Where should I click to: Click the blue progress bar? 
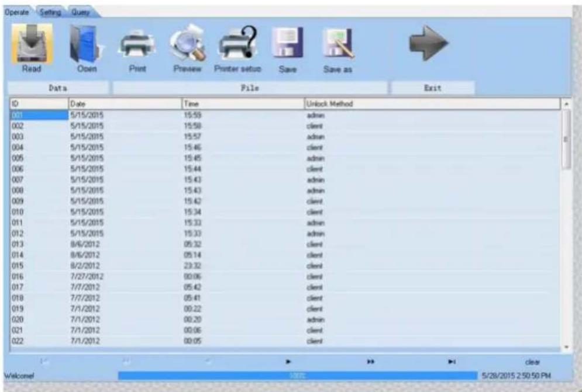[297, 376]
